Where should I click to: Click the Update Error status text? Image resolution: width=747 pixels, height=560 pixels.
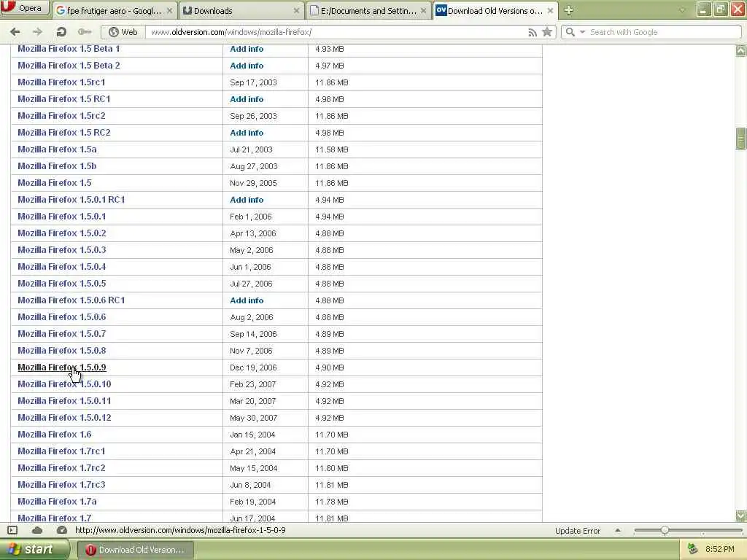click(x=578, y=531)
